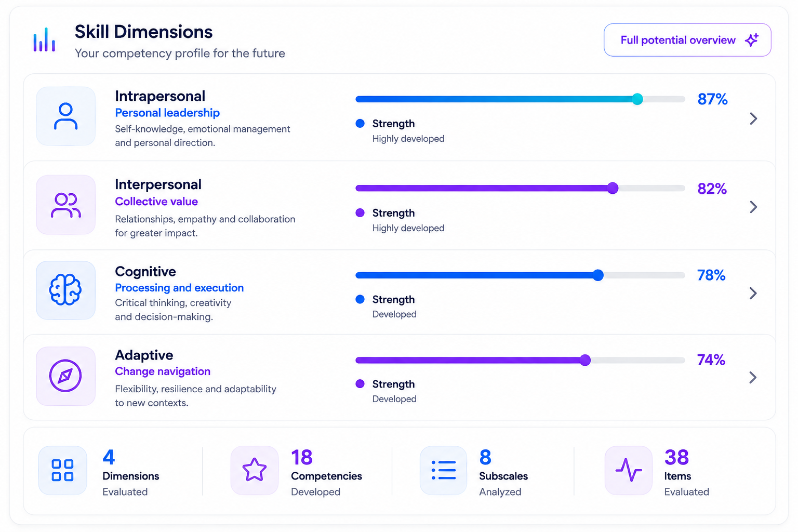Click the Adaptive compass icon
798x532 pixels.
pyautogui.click(x=65, y=376)
